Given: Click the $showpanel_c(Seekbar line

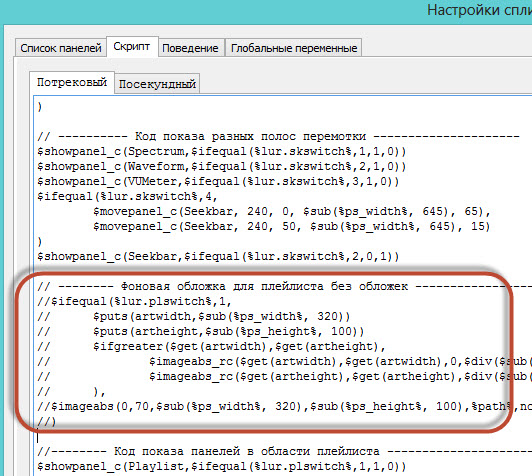Looking at the screenshot, I should coord(218,256).
